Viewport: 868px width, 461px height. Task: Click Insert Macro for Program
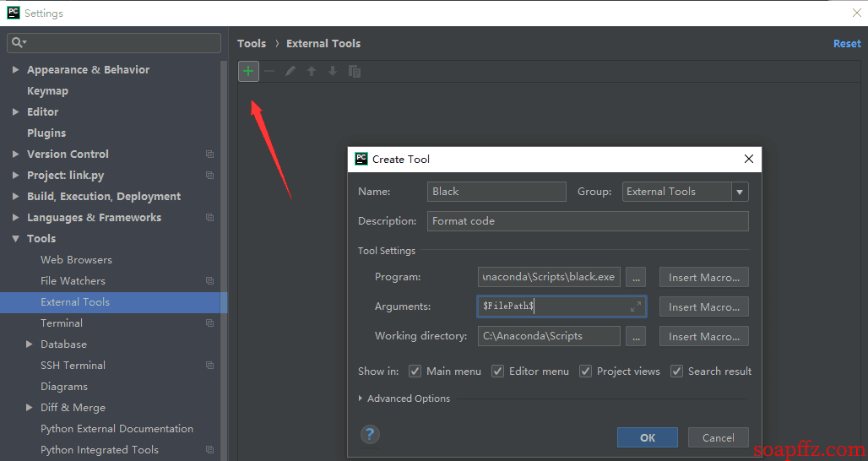704,277
